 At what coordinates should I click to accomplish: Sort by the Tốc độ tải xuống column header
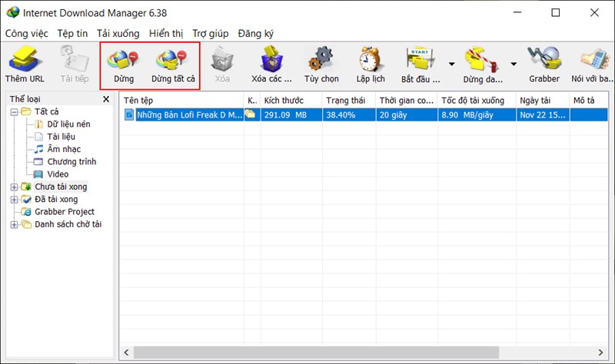click(477, 101)
